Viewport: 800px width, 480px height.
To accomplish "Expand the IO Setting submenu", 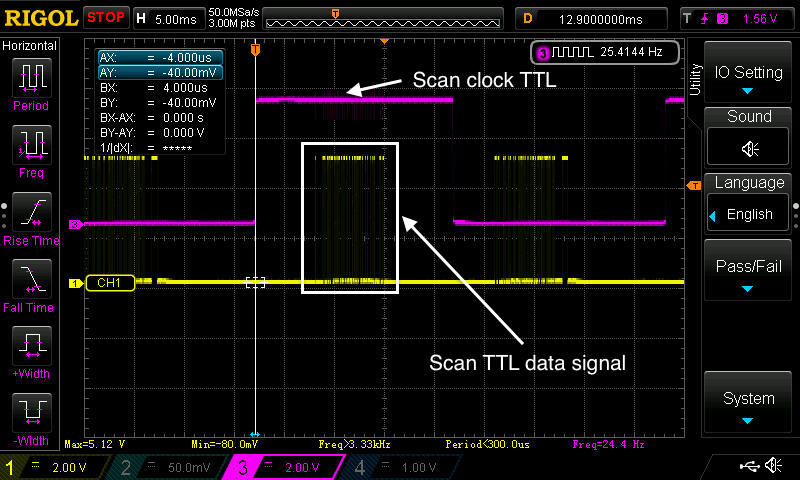I will click(x=749, y=80).
